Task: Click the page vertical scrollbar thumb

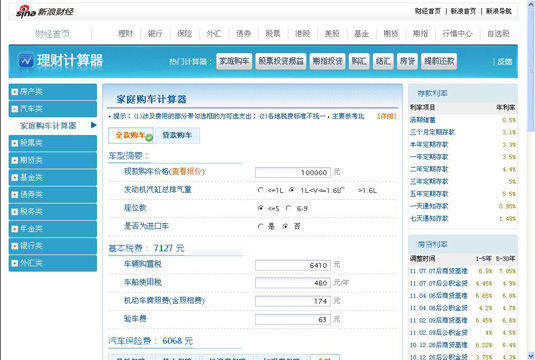Action: pyautogui.click(x=531, y=70)
